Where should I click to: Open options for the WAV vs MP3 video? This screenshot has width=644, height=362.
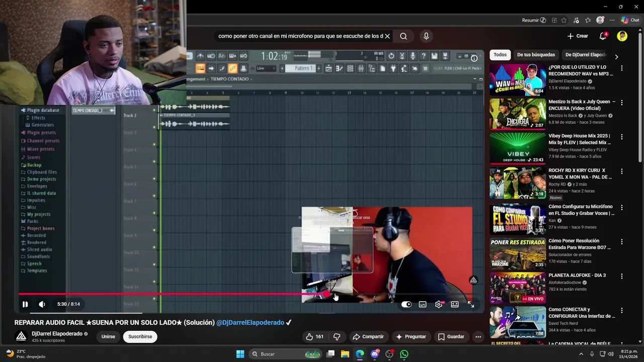(622, 68)
